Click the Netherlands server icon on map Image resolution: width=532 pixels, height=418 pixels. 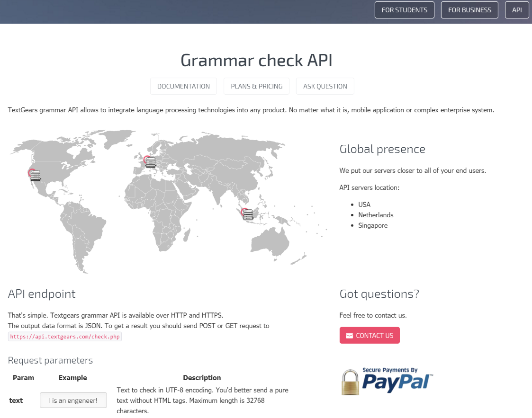click(150, 162)
